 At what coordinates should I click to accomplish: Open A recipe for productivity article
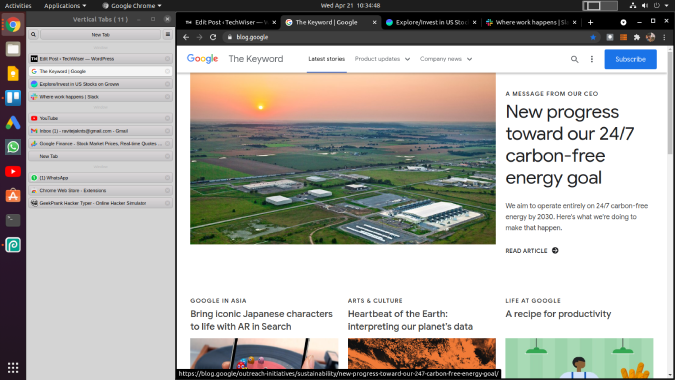(558, 314)
